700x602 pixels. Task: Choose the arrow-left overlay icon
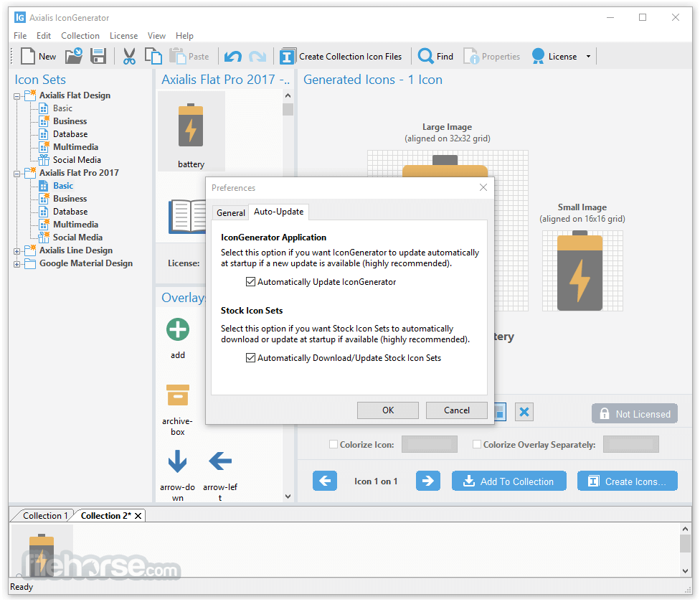coord(220,461)
